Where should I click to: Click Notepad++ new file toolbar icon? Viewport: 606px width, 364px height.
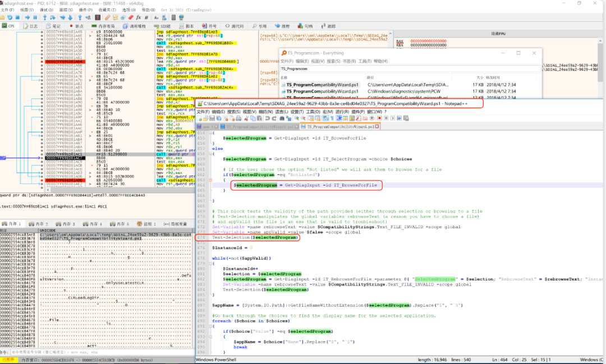(199, 118)
